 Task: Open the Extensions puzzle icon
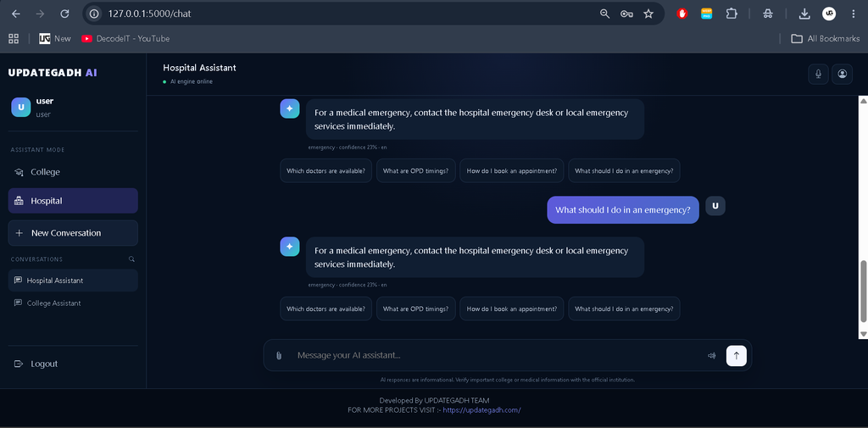click(732, 14)
